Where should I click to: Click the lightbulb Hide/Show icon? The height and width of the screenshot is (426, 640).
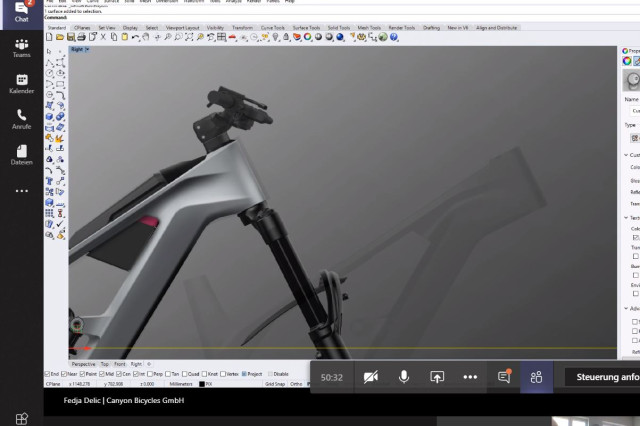coord(276,37)
